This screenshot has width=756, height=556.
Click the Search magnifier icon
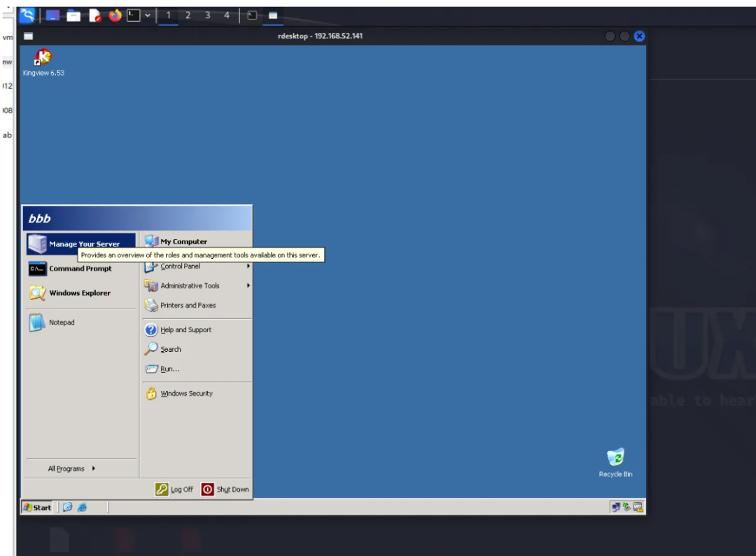(x=151, y=349)
